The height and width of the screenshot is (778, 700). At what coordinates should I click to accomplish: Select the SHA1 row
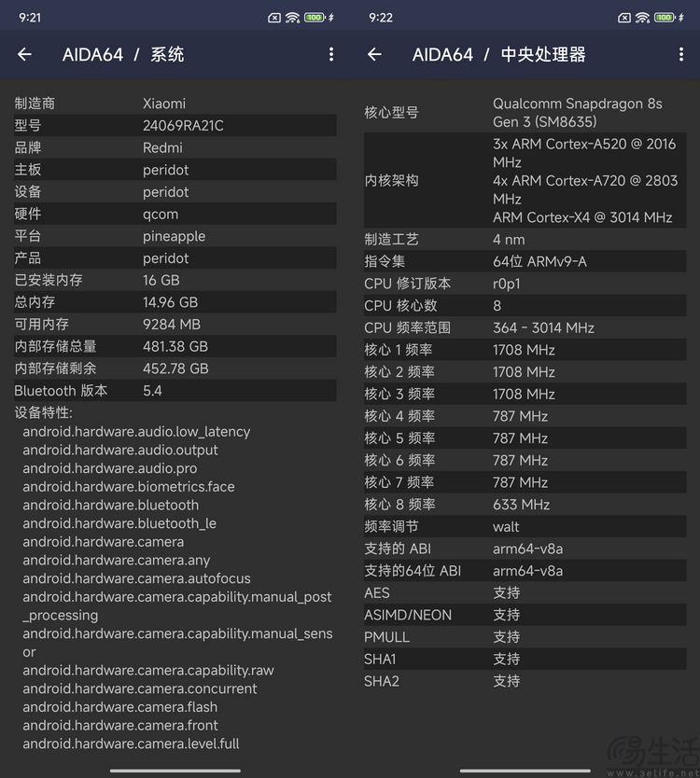(x=525, y=659)
